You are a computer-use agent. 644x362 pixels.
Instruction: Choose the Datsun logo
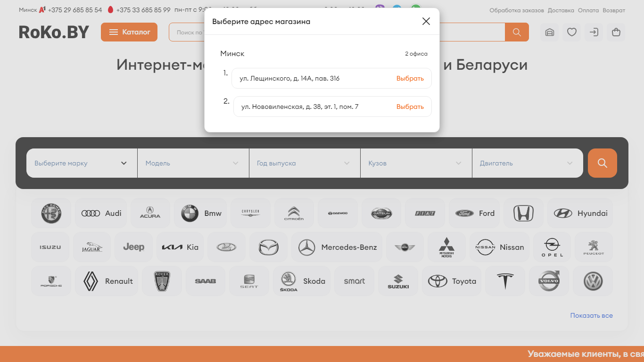point(381,213)
